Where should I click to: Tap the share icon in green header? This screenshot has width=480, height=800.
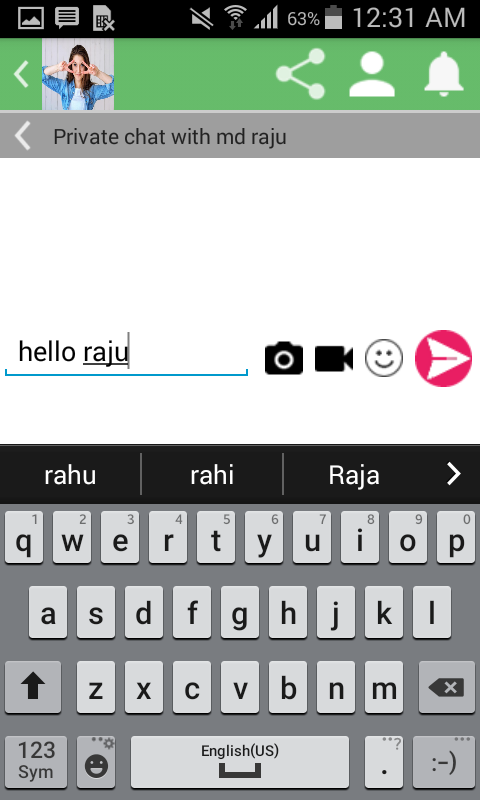pyautogui.click(x=300, y=74)
